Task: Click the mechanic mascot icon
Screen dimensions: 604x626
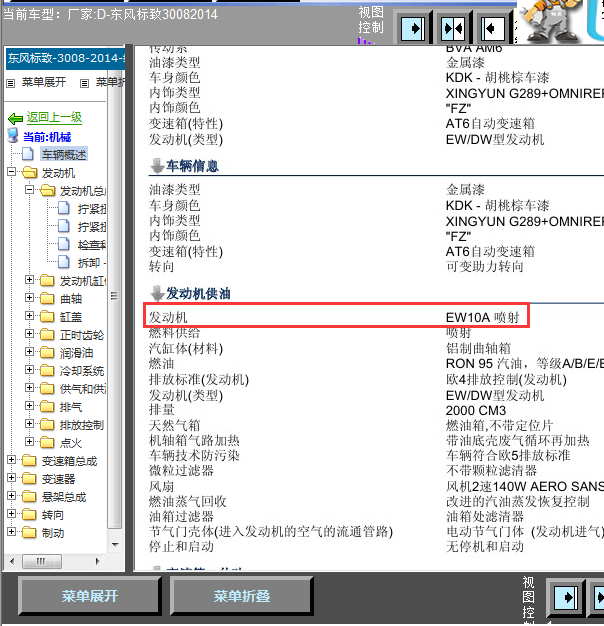Action: point(551,21)
